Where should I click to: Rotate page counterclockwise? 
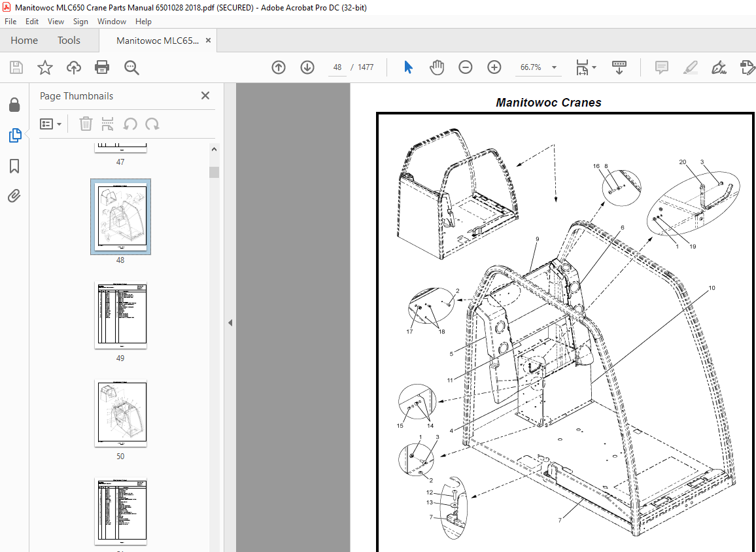click(x=129, y=124)
